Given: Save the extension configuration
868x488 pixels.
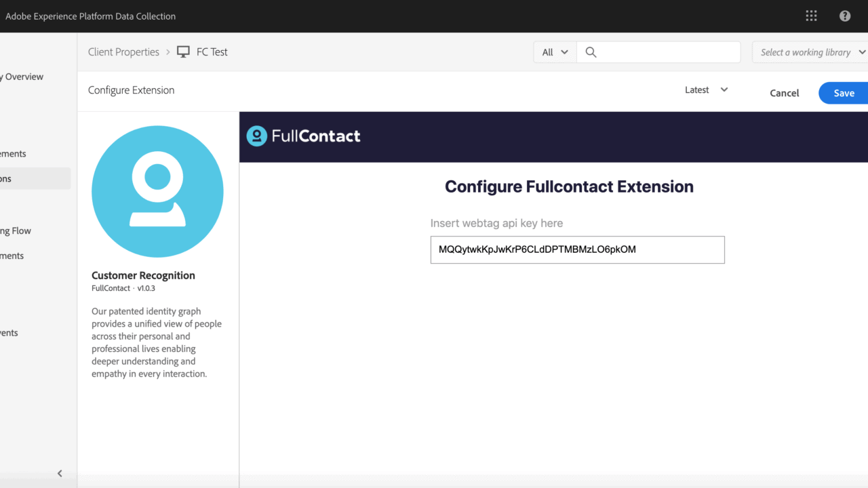Looking at the screenshot, I should (844, 93).
